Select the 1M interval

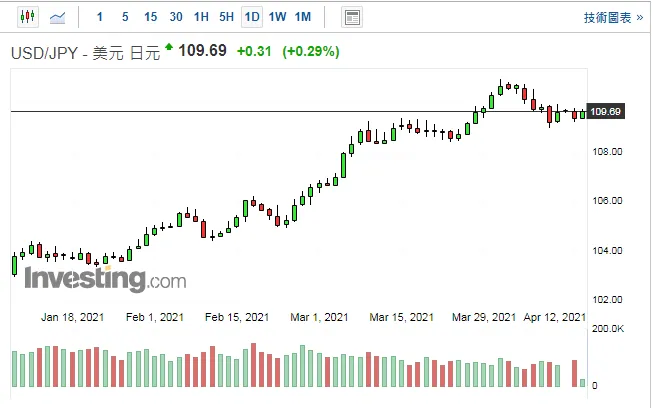pos(303,17)
